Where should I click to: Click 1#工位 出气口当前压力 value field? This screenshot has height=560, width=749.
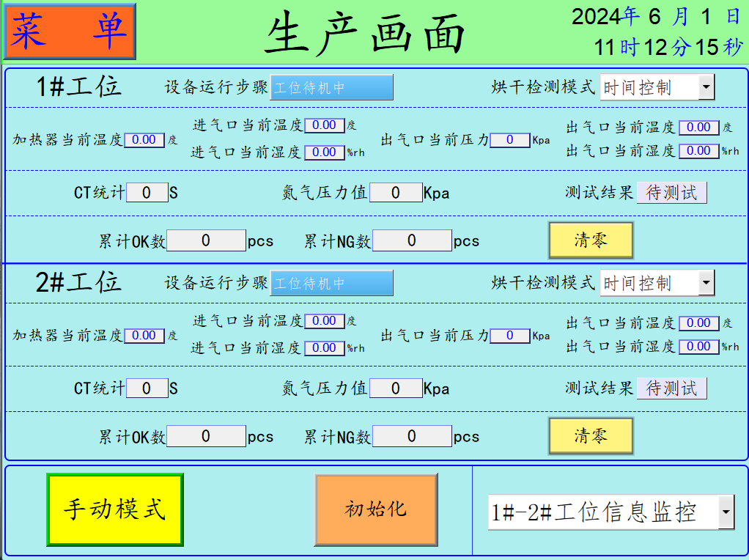pos(509,140)
